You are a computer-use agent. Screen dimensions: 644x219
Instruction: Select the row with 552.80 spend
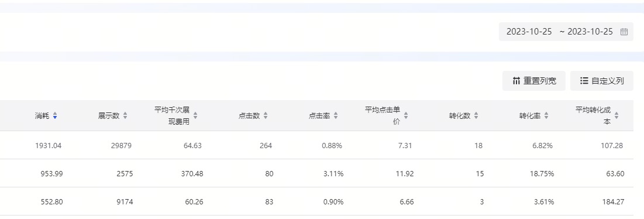[x=316, y=201]
